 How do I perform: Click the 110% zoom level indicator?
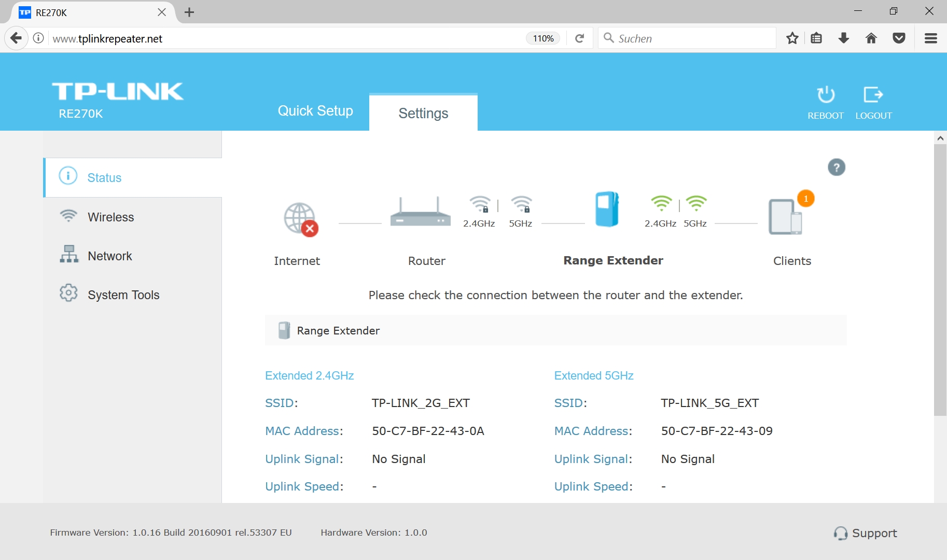click(543, 38)
